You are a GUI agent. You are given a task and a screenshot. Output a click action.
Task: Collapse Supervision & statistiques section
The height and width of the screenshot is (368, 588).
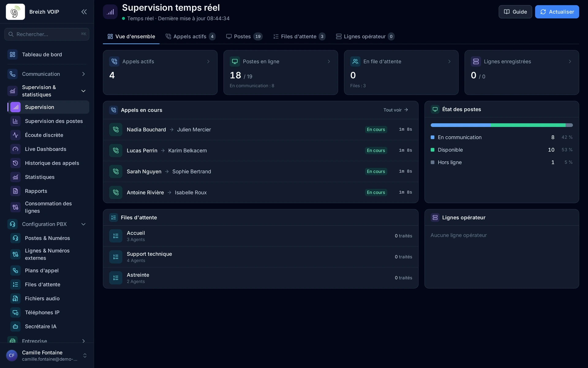pyautogui.click(x=47, y=91)
